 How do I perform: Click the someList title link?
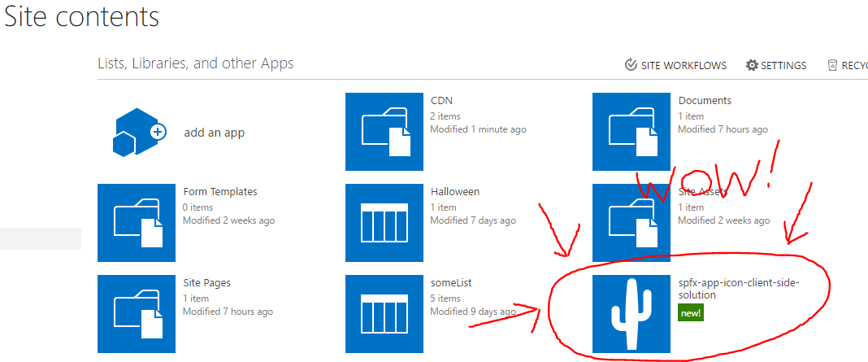[x=451, y=283]
